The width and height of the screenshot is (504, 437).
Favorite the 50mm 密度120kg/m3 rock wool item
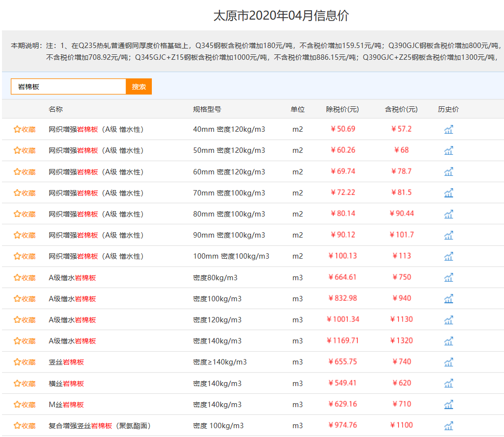[x=24, y=150]
